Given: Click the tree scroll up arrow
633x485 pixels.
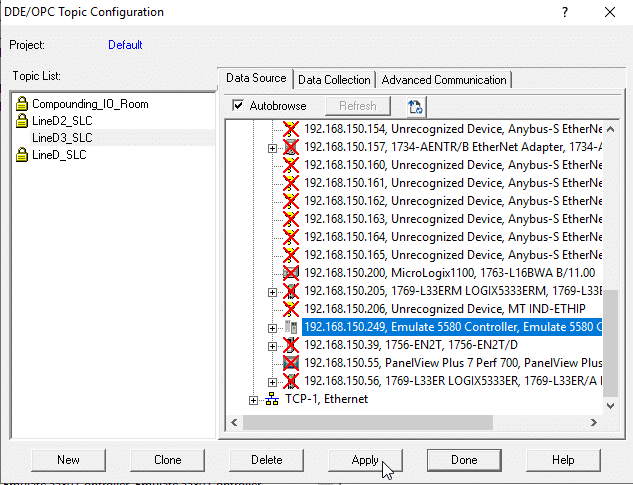Looking at the screenshot, I should [x=610, y=129].
